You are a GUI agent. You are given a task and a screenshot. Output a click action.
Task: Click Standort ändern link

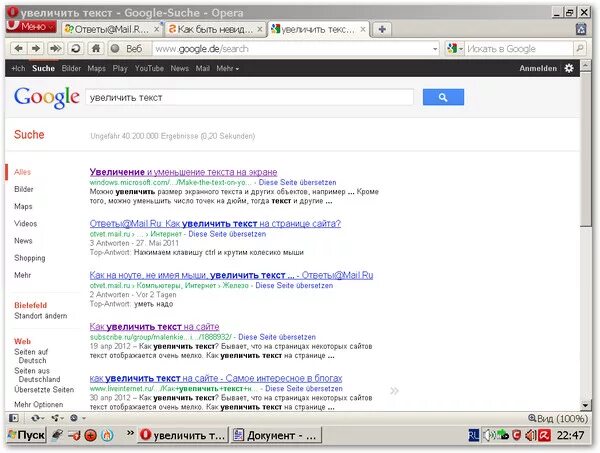[41, 316]
